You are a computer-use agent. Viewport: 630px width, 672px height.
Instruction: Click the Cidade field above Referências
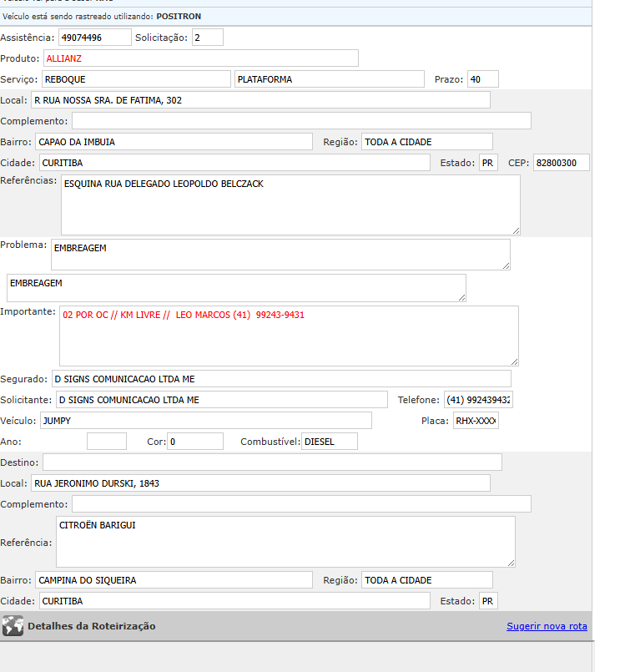click(x=234, y=163)
